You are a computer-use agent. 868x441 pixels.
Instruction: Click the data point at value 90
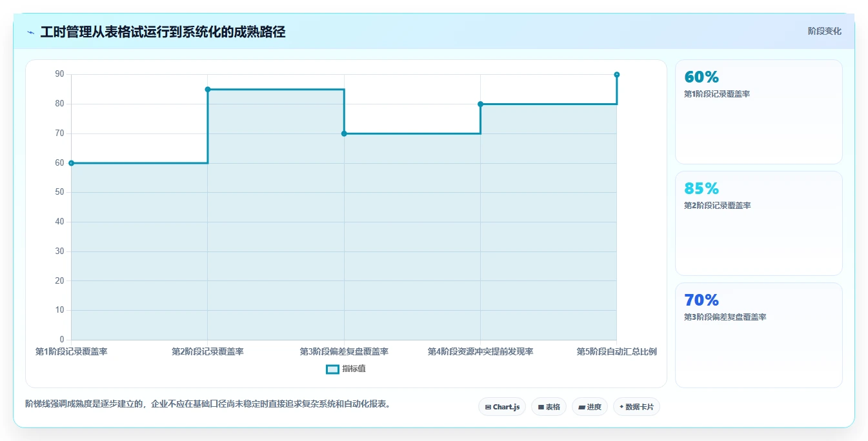coord(617,75)
